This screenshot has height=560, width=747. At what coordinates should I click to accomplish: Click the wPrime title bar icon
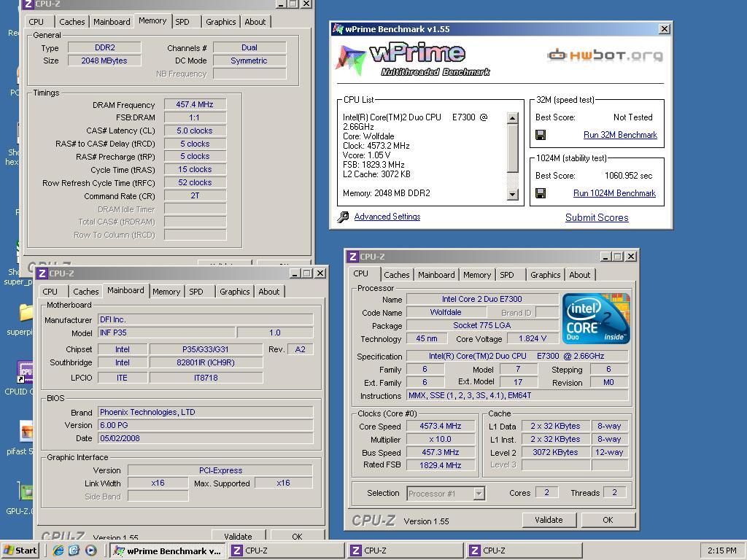click(x=338, y=29)
